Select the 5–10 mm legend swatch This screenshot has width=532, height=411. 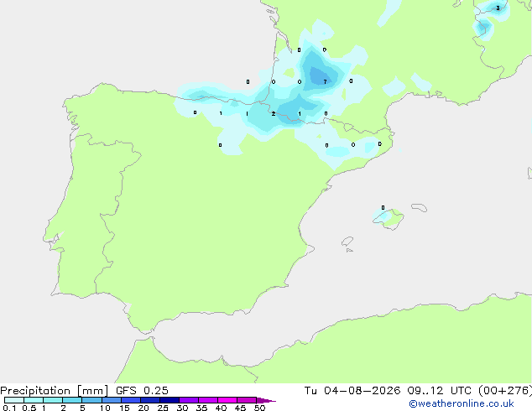(92, 400)
